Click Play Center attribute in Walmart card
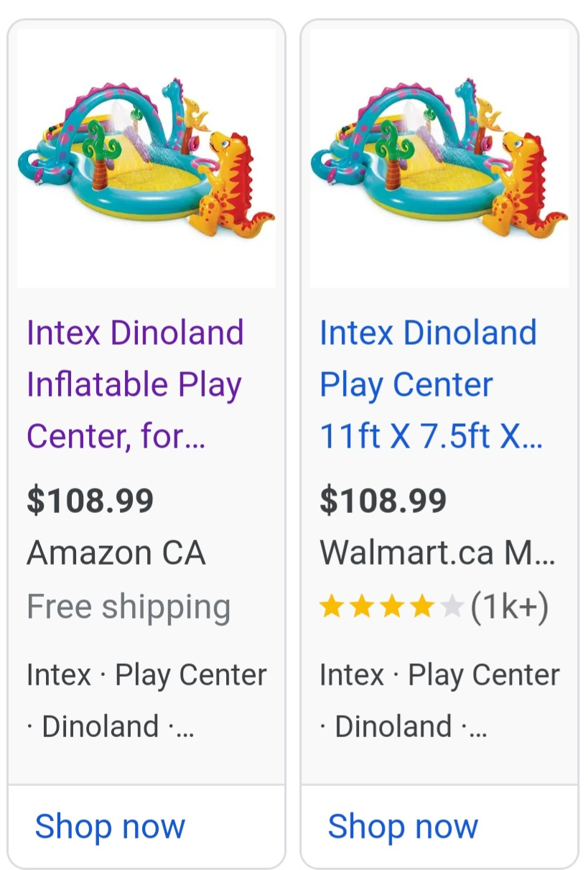 click(x=484, y=675)
